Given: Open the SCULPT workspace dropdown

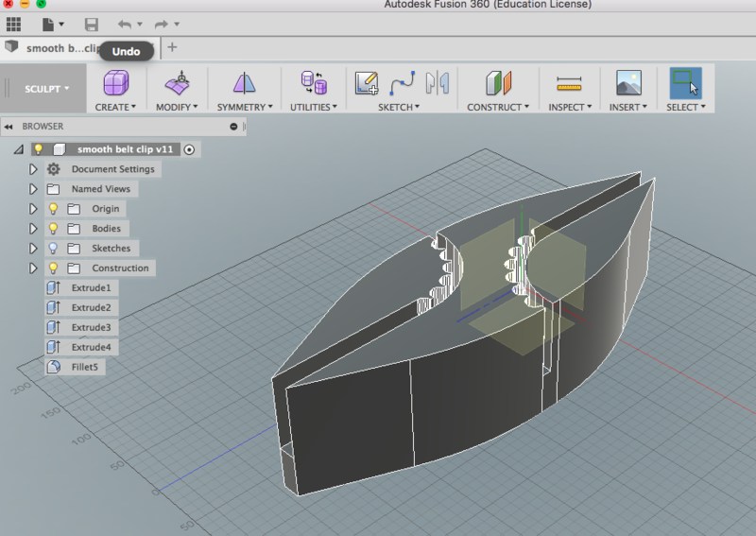Looking at the screenshot, I should tap(47, 89).
